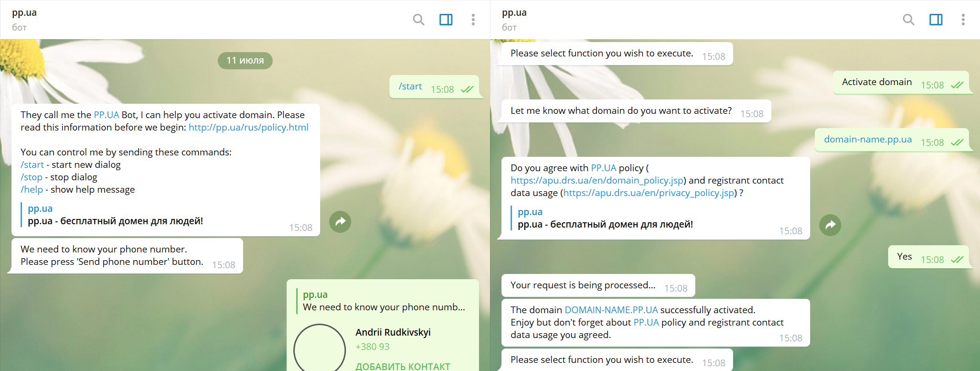Open three-dot menu in right chat header
Image resolution: width=980 pixels, height=371 pixels.
click(963, 20)
